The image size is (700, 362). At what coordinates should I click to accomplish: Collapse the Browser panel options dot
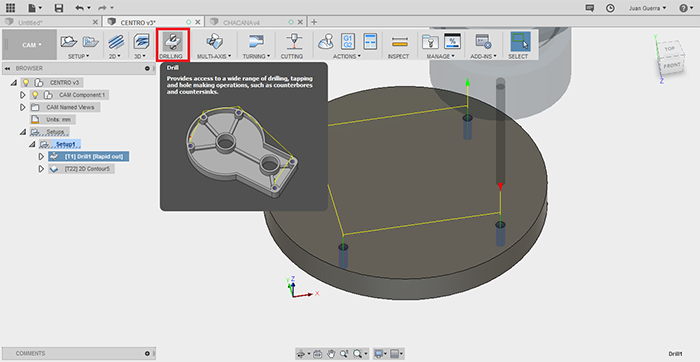coord(147,68)
